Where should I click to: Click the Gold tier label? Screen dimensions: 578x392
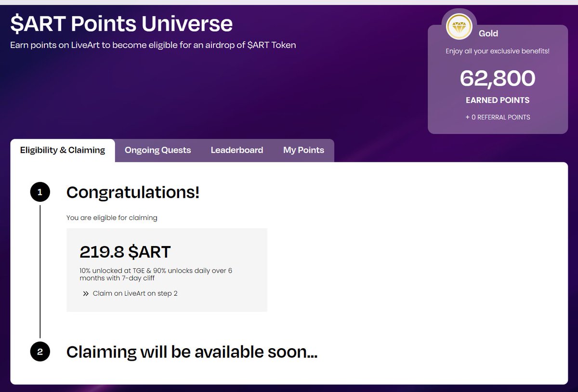click(488, 34)
